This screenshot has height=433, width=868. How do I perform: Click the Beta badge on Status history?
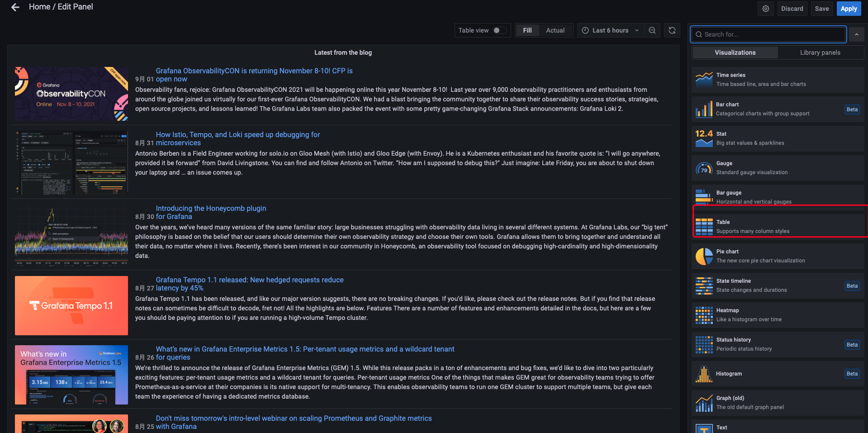point(852,344)
